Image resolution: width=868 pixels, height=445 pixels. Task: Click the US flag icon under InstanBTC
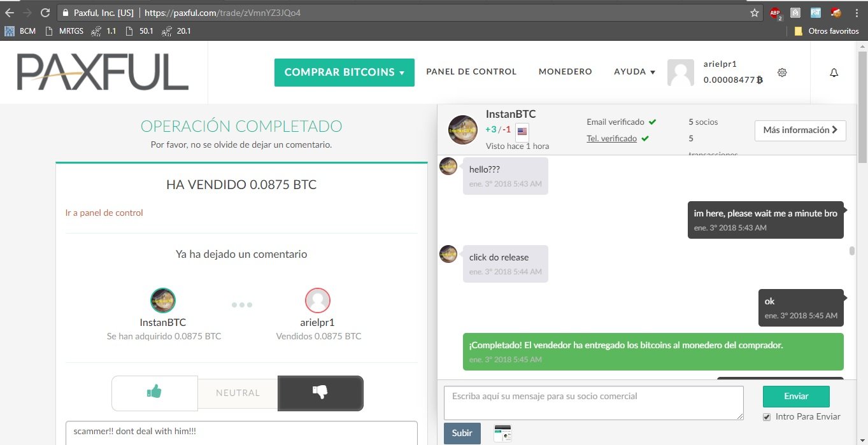tap(522, 132)
